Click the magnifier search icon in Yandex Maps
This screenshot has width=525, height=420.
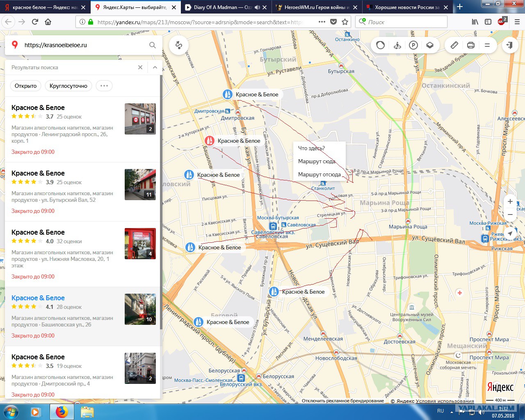tap(153, 45)
